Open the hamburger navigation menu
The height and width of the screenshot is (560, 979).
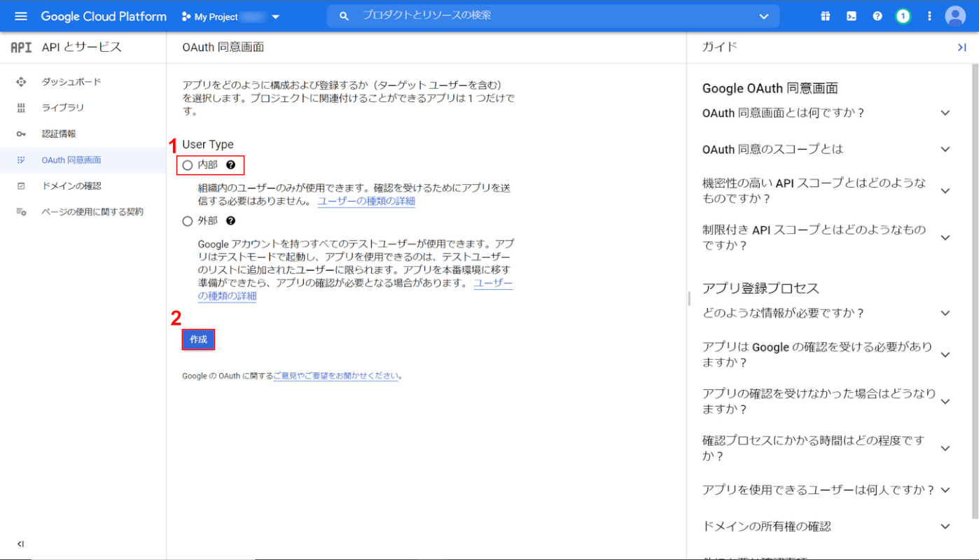pos(20,16)
